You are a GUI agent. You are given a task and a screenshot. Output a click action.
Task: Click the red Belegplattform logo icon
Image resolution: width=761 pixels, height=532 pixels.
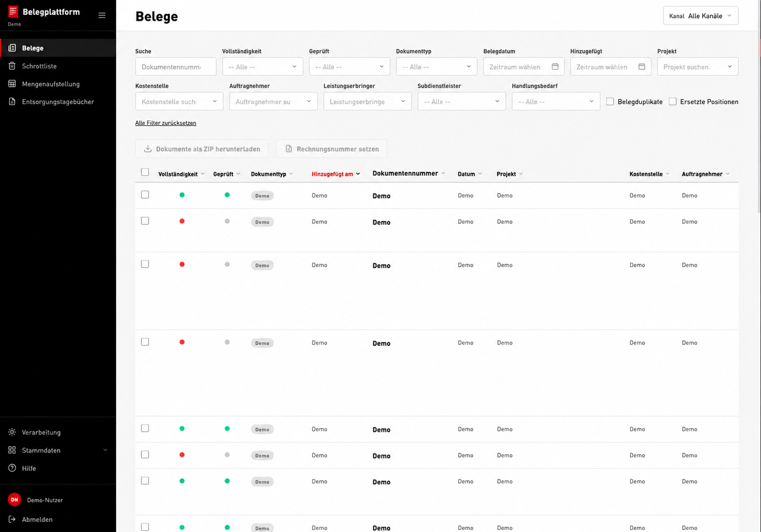[x=13, y=12]
